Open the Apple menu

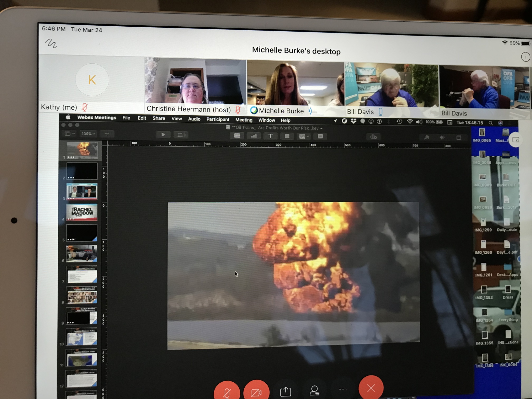tap(68, 117)
